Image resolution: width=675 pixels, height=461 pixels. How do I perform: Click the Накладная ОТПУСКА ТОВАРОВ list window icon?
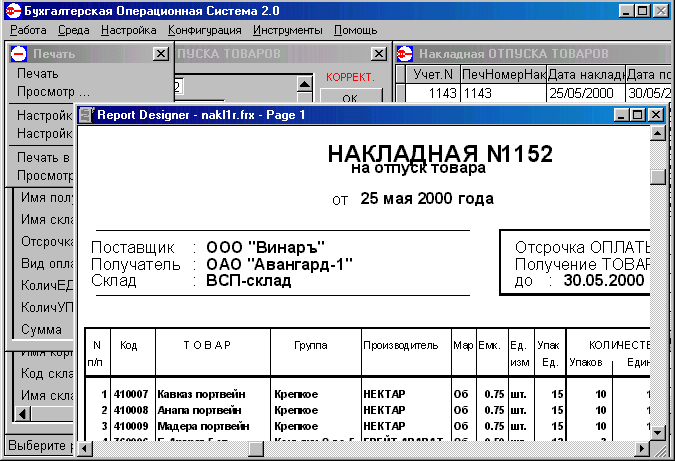tap(404, 54)
